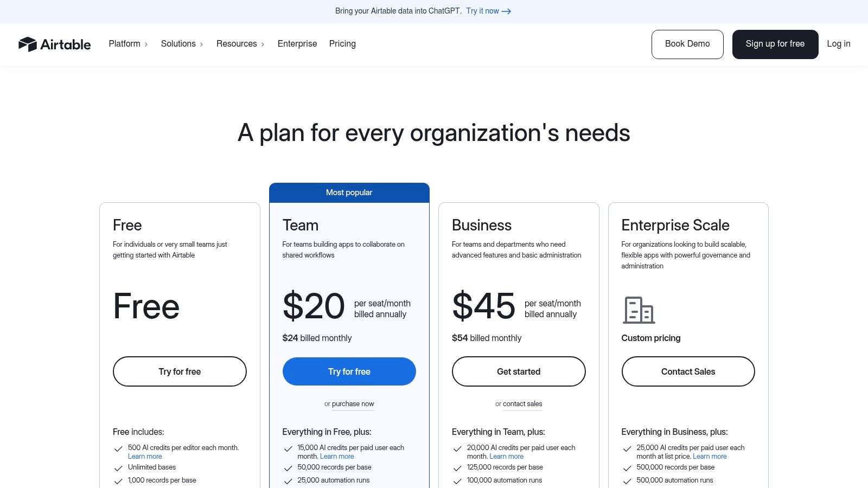Click Log in at the top right
868x488 pixels.
(838, 44)
